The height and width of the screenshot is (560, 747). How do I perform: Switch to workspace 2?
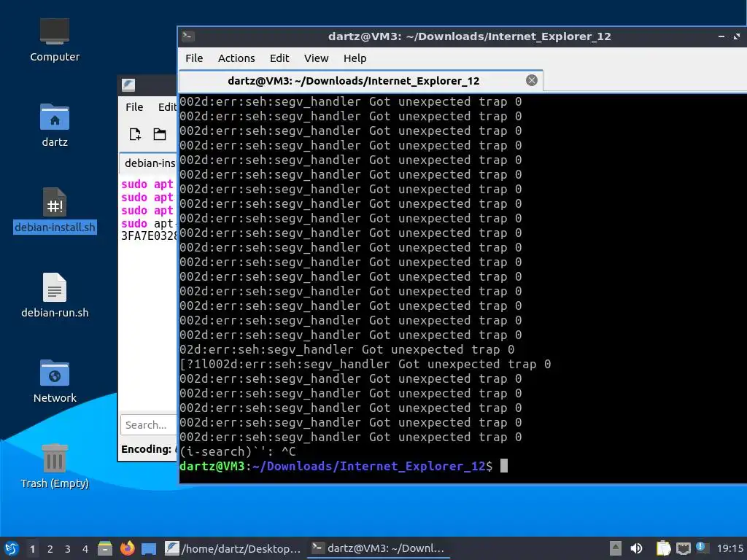point(50,549)
